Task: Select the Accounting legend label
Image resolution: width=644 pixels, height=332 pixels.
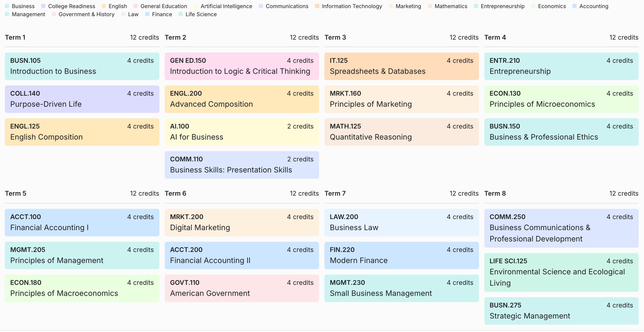Action: 593,6
